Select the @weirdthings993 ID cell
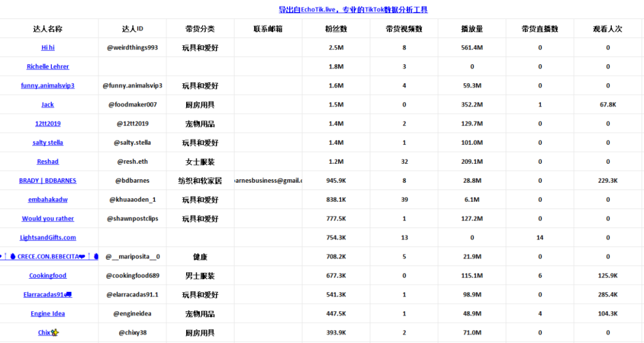Image resolution: width=644 pixels, height=343 pixels. tap(132, 48)
